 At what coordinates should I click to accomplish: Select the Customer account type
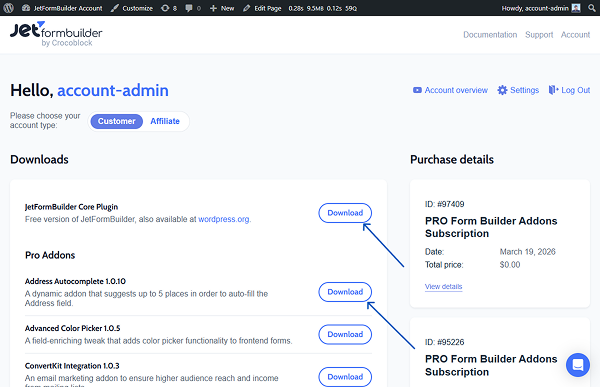(117, 121)
